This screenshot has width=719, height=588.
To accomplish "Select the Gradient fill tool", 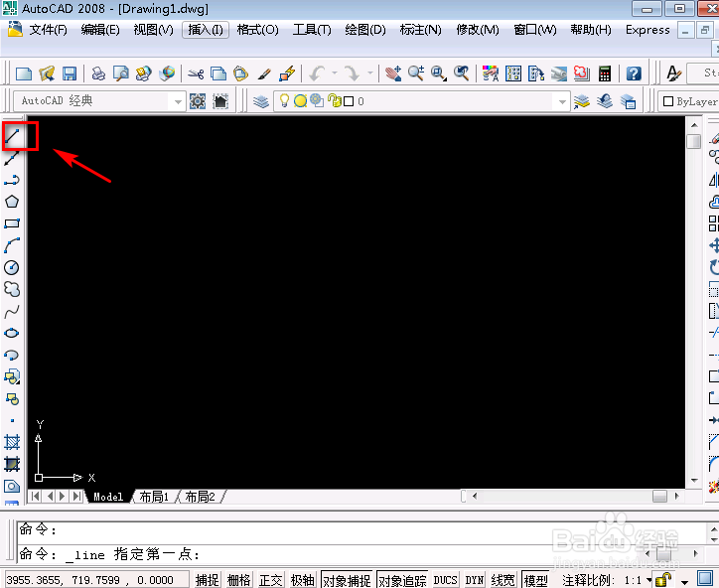I will (x=12, y=464).
